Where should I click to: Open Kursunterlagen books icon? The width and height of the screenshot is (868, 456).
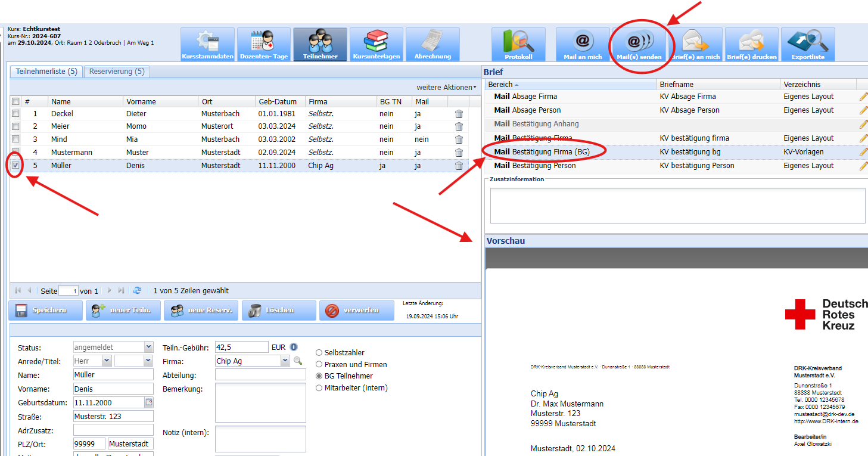coord(376,44)
